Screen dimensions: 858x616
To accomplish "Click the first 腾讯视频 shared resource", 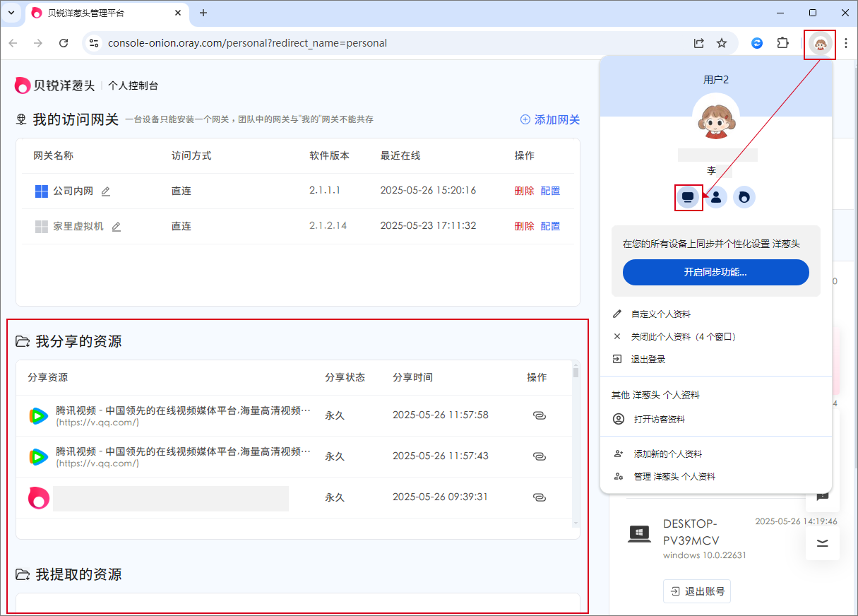I will coord(169,415).
